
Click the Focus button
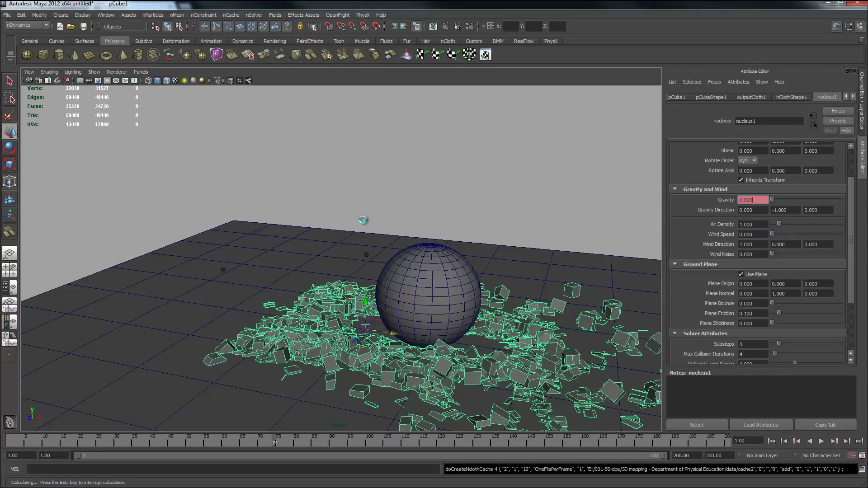pos(838,111)
